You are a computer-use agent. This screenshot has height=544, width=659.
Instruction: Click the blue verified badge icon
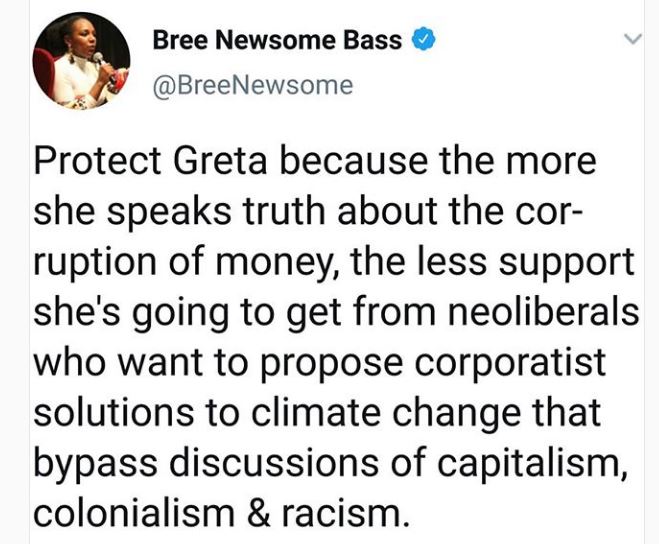tap(424, 41)
